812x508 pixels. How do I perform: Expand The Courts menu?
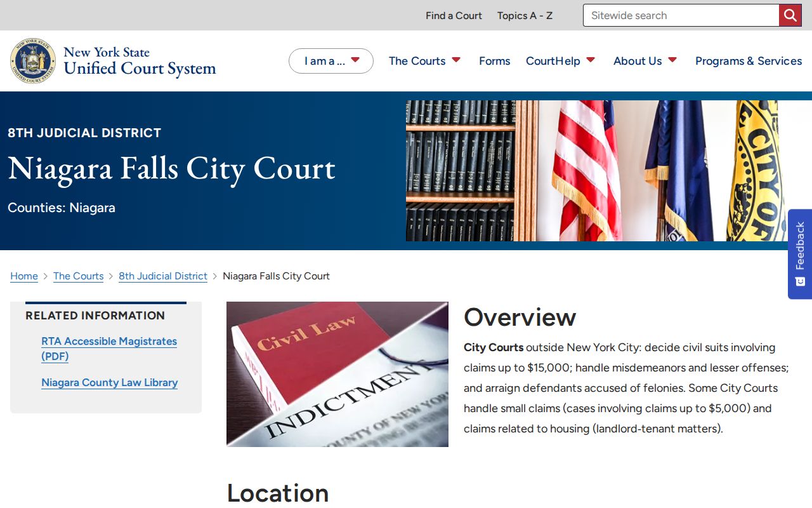pyautogui.click(x=424, y=61)
